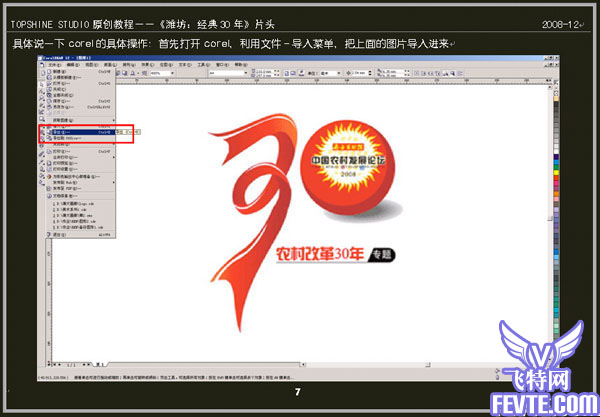
Task: Open the 帮助 (Help) menu
Action: pos(241,65)
